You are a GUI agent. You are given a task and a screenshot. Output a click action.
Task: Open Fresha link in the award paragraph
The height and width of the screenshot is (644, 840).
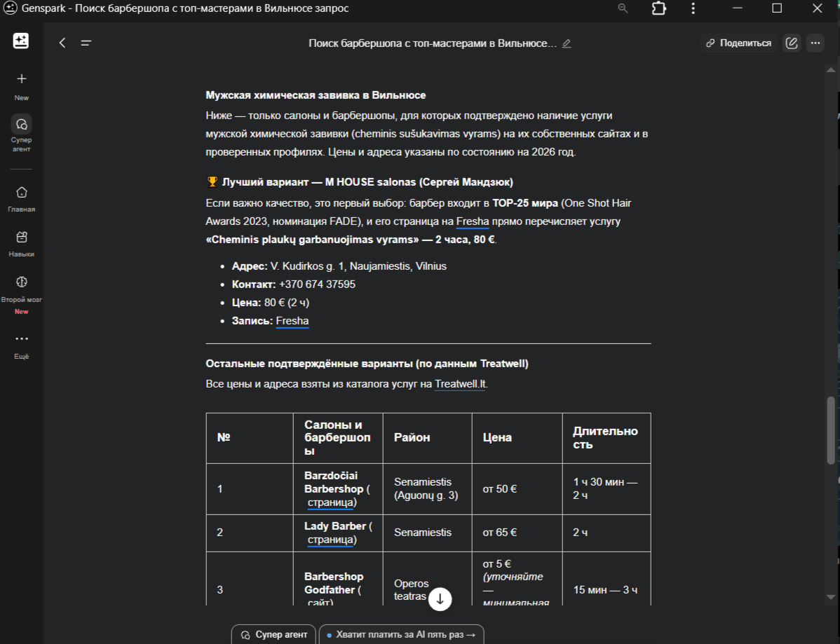click(x=473, y=221)
